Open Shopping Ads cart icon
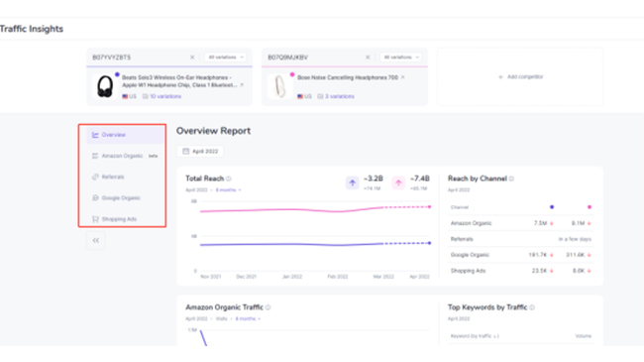This screenshot has height=362, width=644. tap(95, 219)
